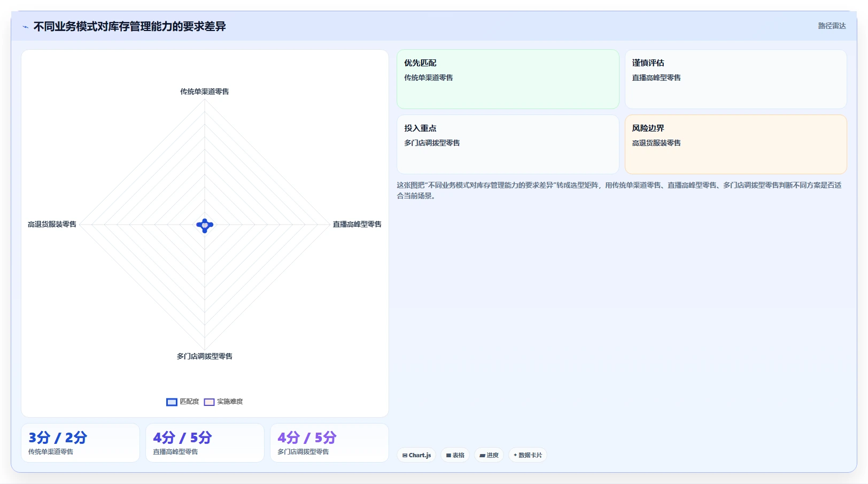Click the description paragraph starting 这张图把
This screenshot has width=868, height=484.
(x=619, y=190)
